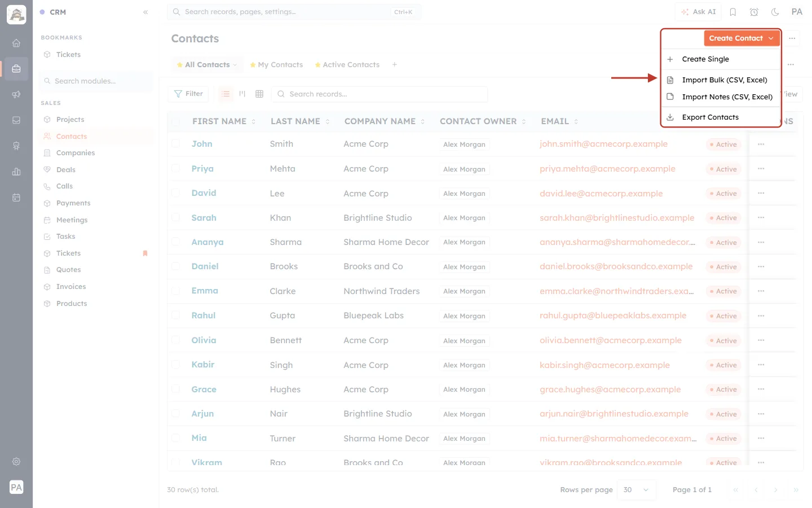
Task: Switch to list view icon
Action: 226,94
